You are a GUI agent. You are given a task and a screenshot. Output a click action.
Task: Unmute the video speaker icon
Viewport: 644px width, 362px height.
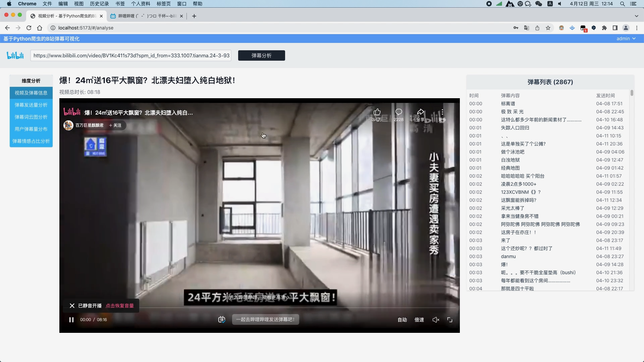click(436, 320)
